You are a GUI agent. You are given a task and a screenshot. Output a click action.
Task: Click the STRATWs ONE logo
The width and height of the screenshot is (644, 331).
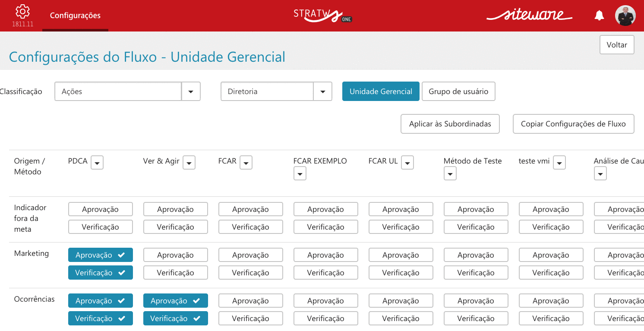point(322,15)
